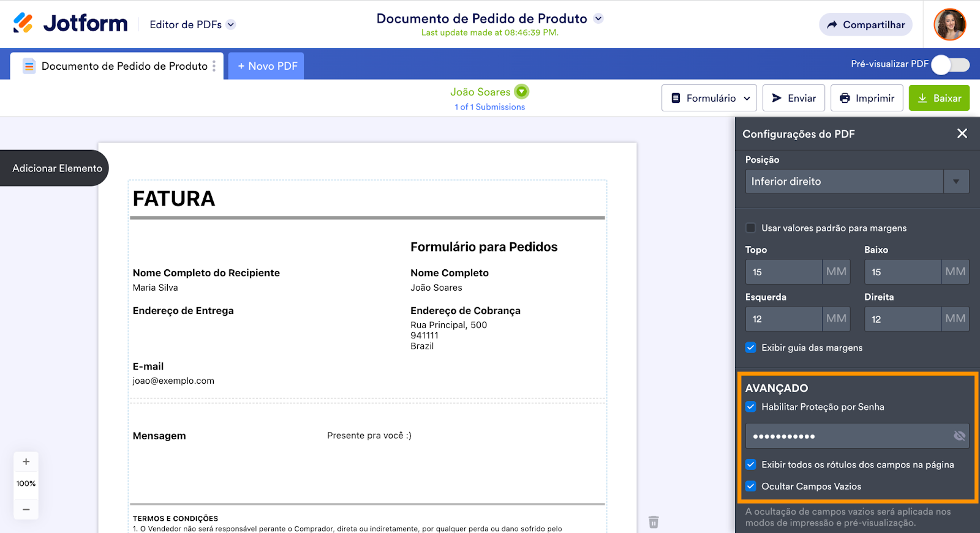Open the Formulário dropdown
The height and width of the screenshot is (533, 980).
(709, 98)
